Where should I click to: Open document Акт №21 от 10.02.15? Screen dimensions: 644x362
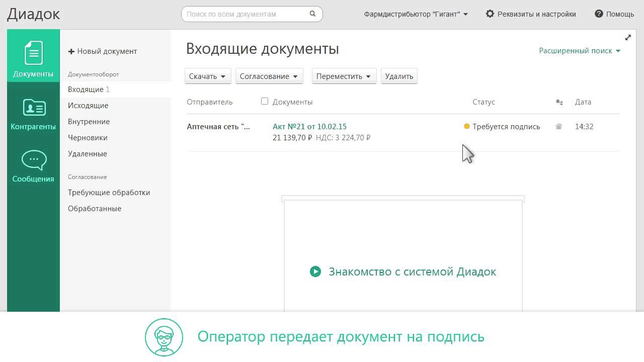tap(309, 127)
